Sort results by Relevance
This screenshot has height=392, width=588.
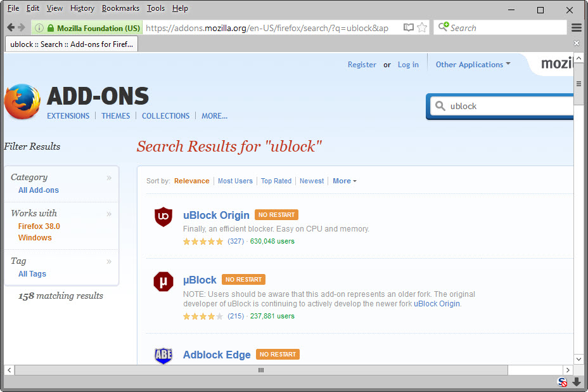(191, 181)
